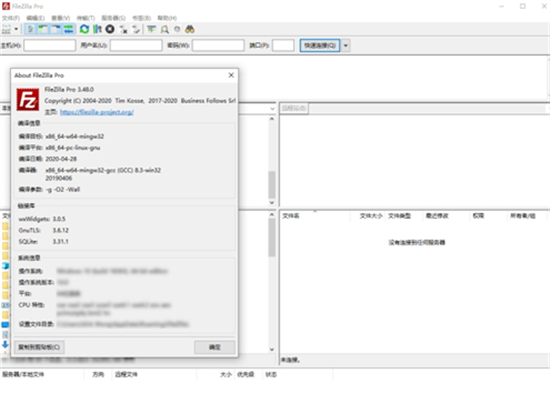Cancel the current operation
550x414 pixels.
110,29
